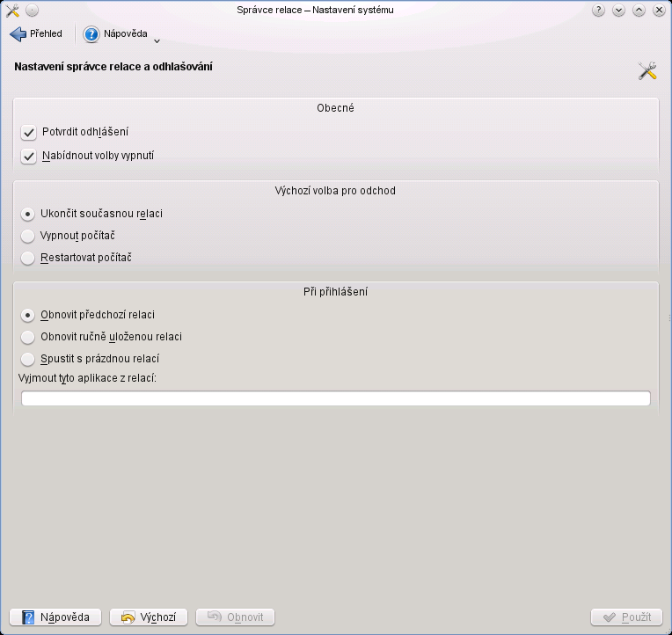This screenshot has height=635, width=672.
Task: Click the Výchozí volba pro odchod group title
Action: (335, 191)
